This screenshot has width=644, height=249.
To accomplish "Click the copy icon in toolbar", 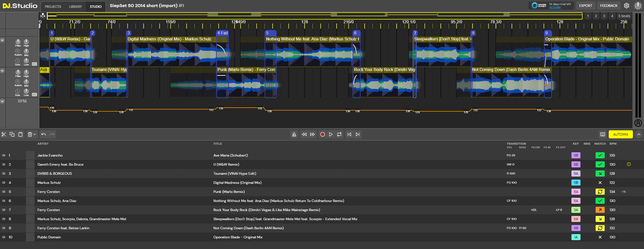I will pyautogui.click(x=12, y=134).
